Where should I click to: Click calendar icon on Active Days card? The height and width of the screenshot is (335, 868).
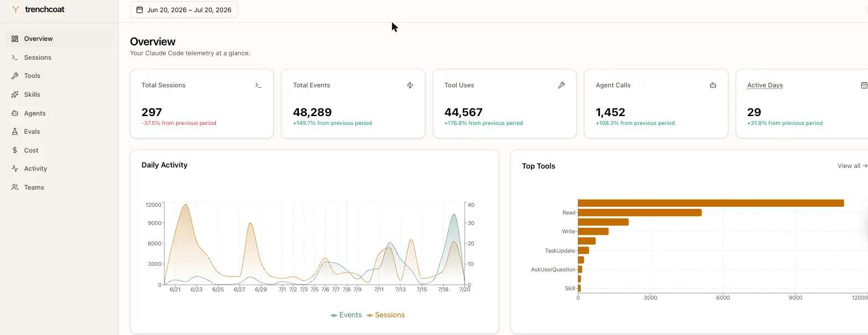(x=864, y=85)
